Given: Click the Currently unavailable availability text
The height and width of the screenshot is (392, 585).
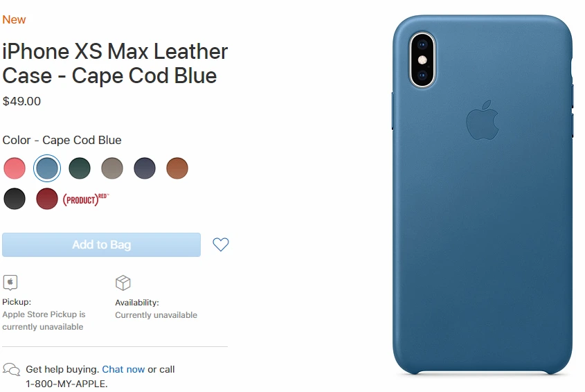Looking at the screenshot, I should point(156,315).
